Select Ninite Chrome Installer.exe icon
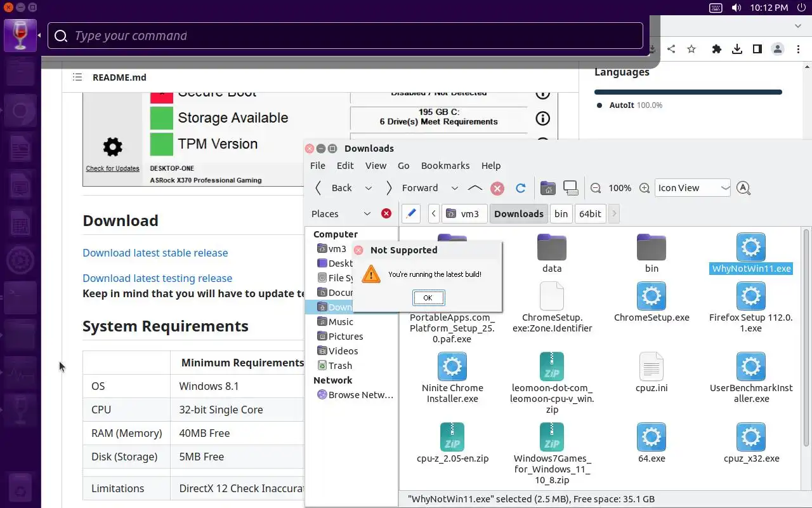 coord(452,366)
